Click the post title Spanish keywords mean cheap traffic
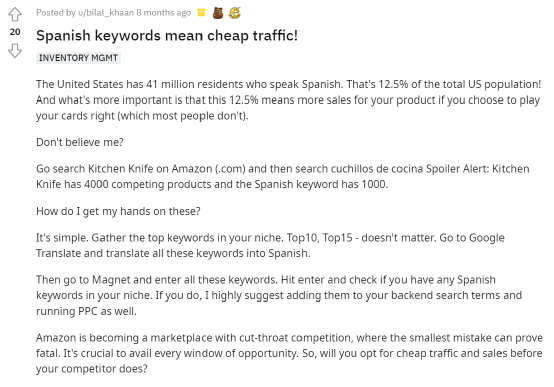 (167, 36)
